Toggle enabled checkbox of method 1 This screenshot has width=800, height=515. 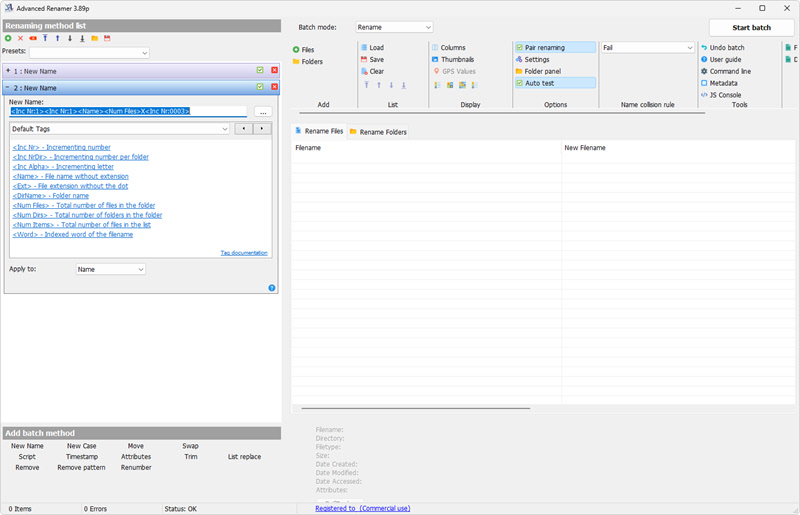[x=260, y=70]
